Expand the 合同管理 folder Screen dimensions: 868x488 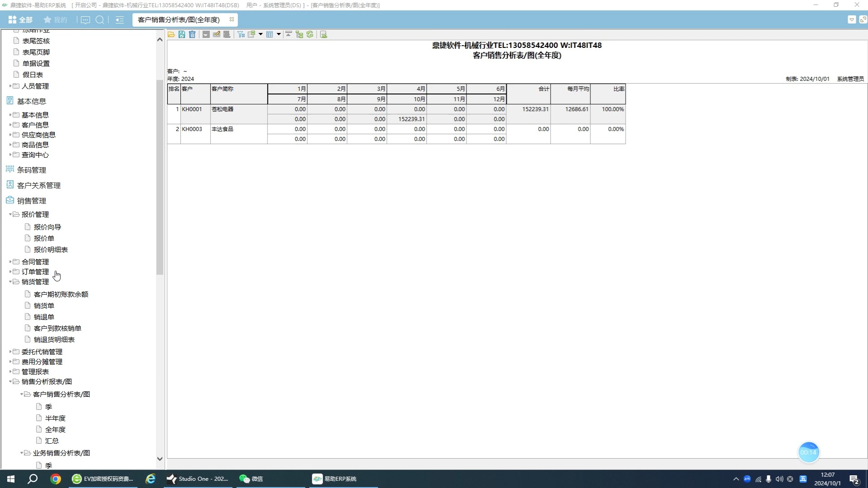(x=10, y=262)
